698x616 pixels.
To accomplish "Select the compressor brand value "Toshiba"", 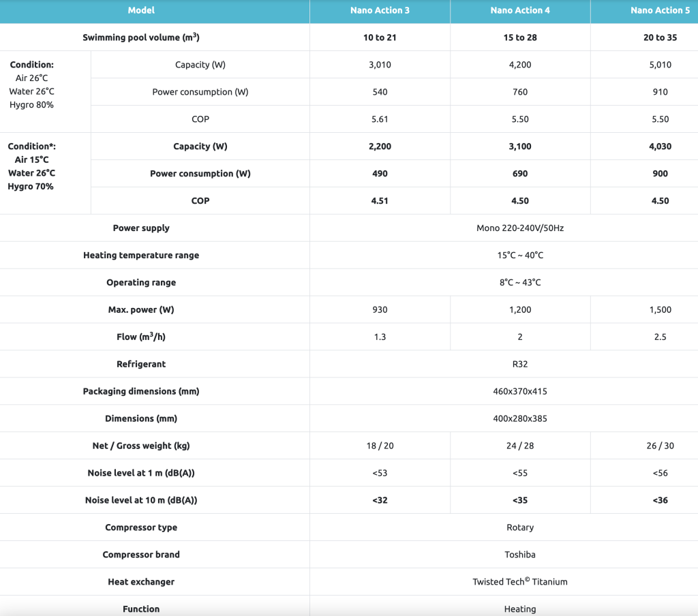I will click(x=520, y=555).
